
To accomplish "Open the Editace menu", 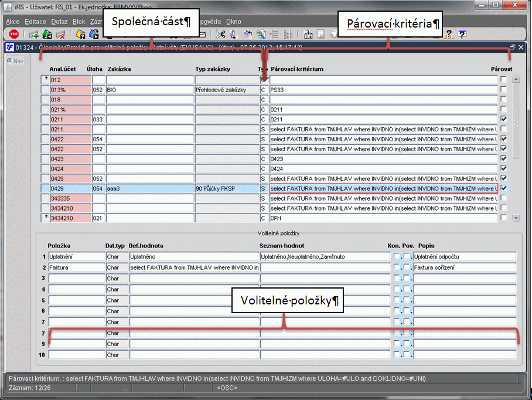I will 35,21.
